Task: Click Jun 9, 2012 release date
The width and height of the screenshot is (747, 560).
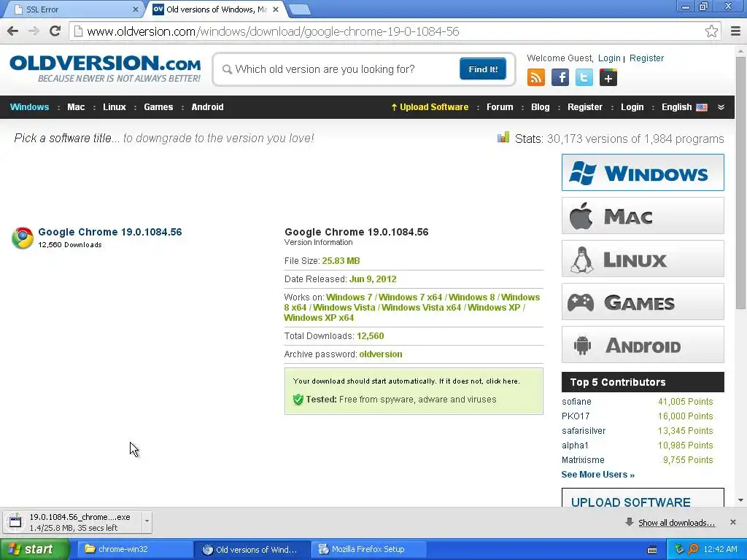Action: (x=373, y=279)
